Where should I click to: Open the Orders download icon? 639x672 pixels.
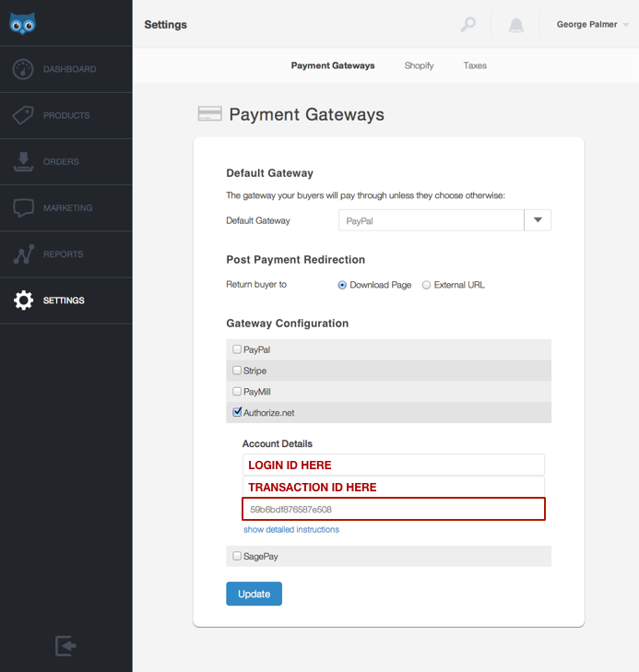coord(23,161)
